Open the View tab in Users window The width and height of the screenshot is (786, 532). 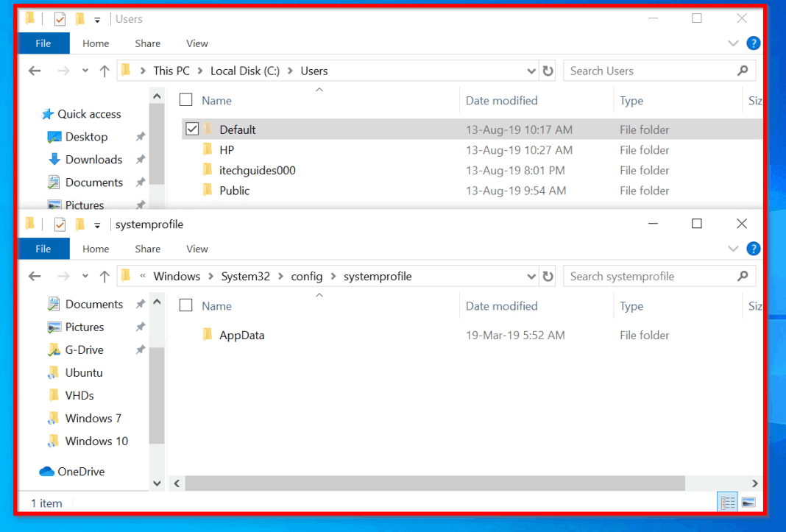(x=196, y=43)
